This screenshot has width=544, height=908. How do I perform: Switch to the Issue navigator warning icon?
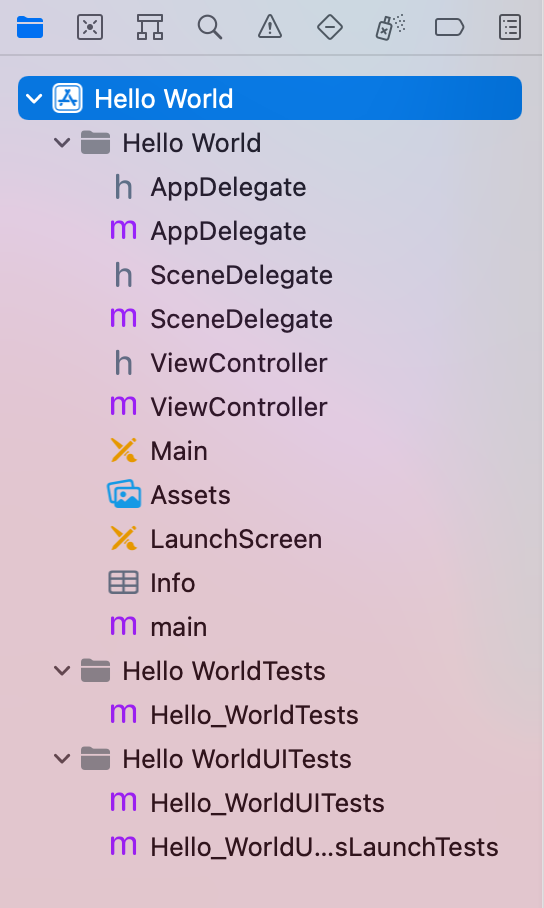click(x=270, y=27)
